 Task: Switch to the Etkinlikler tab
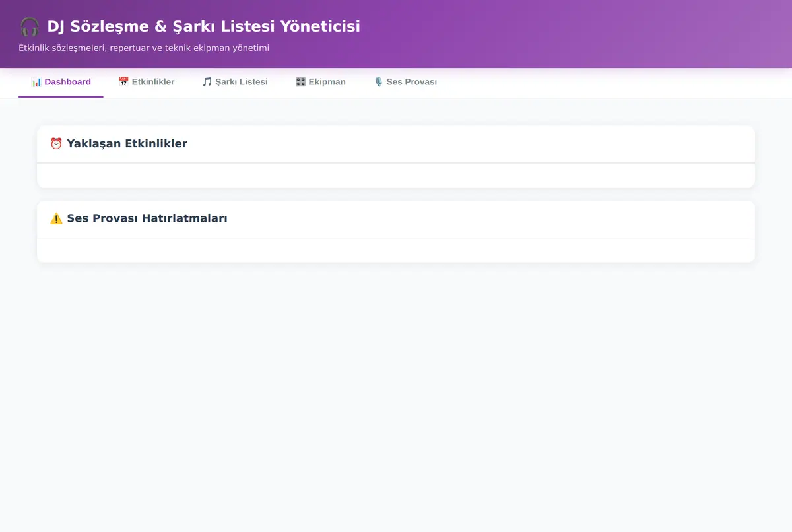146,82
